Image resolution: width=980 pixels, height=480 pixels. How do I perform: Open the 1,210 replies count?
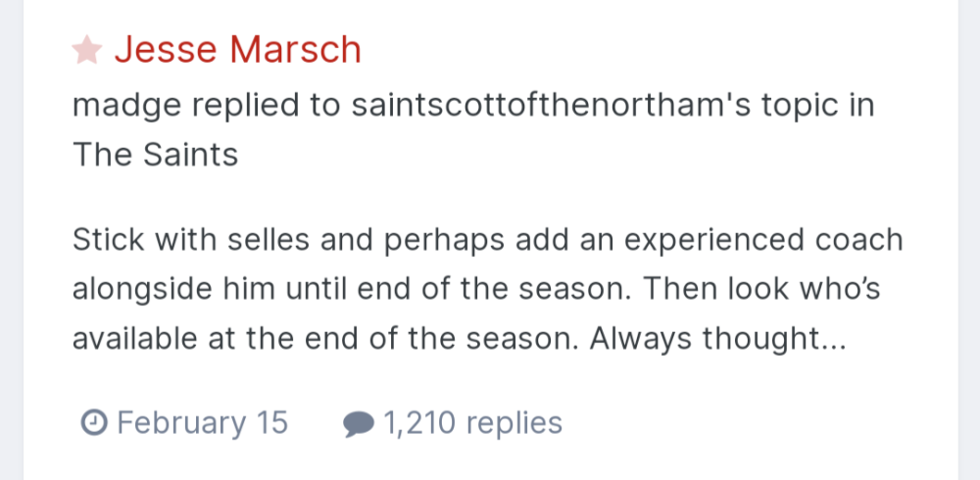[x=472, y=422]
